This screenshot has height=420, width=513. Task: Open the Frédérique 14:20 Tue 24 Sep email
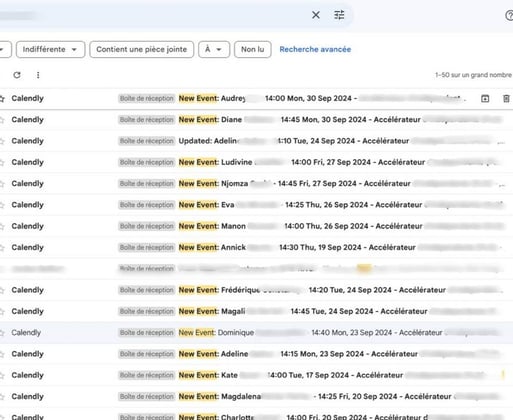[256, 290]
